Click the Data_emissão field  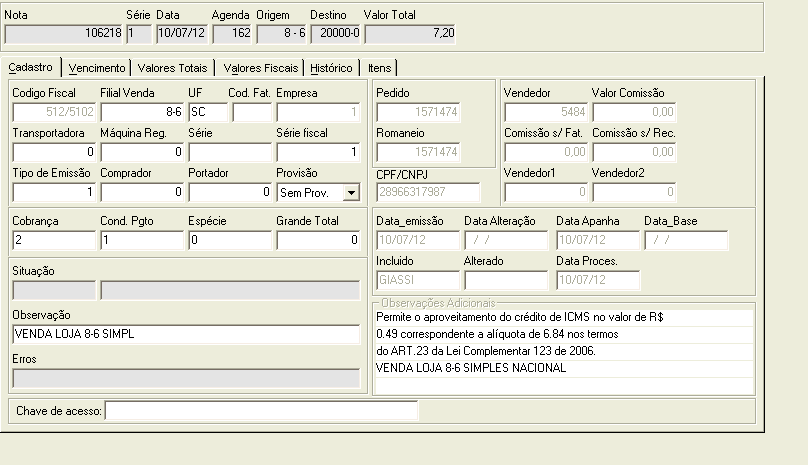418,240
